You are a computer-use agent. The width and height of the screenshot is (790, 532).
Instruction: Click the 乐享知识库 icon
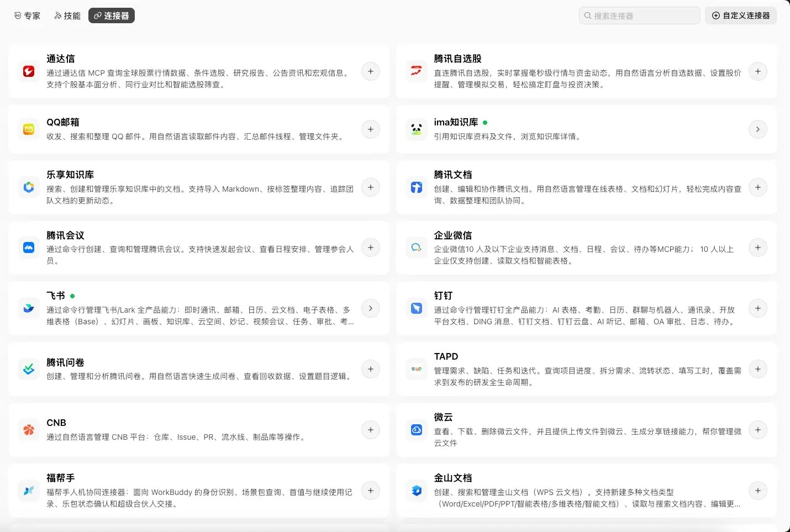(x=29, y=187)
